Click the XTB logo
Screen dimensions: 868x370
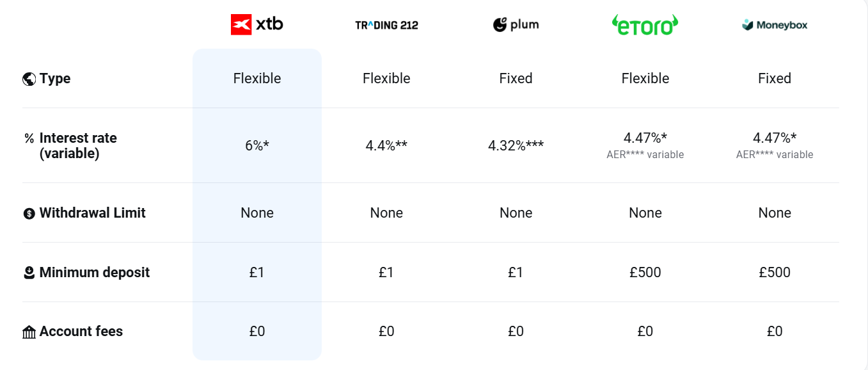pos(256,25)
